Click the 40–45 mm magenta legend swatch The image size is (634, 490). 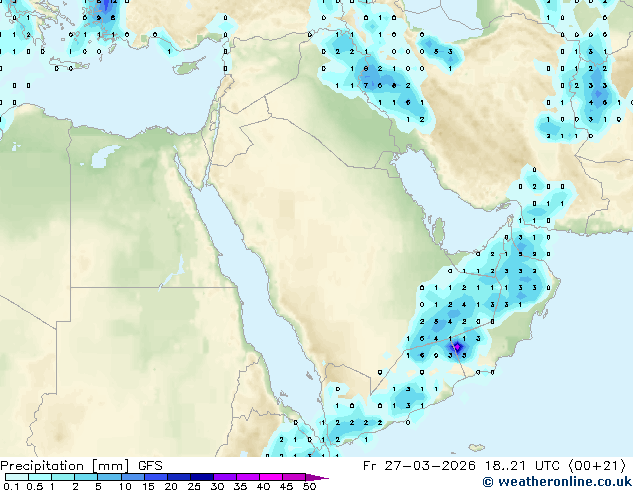click(271, 477)
